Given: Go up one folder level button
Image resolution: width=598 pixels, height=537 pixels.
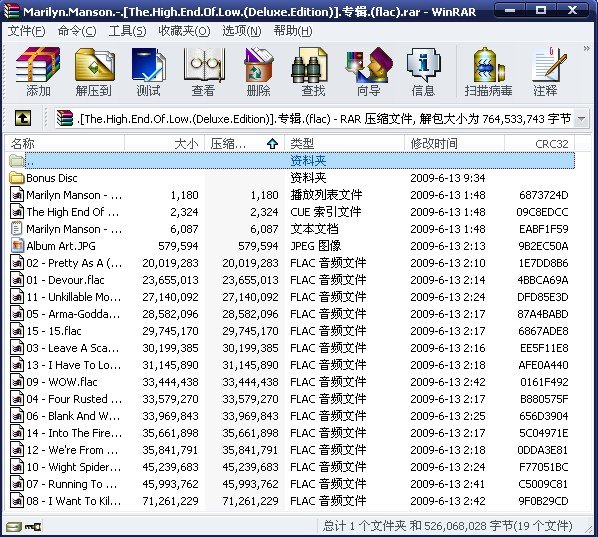Looking at the screenshot, I should [23, 118].
